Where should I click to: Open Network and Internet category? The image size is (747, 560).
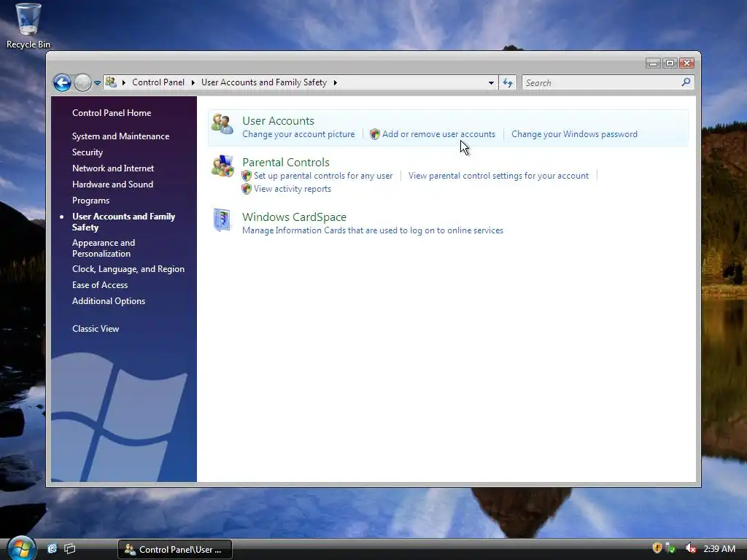(x=113, y=168)
